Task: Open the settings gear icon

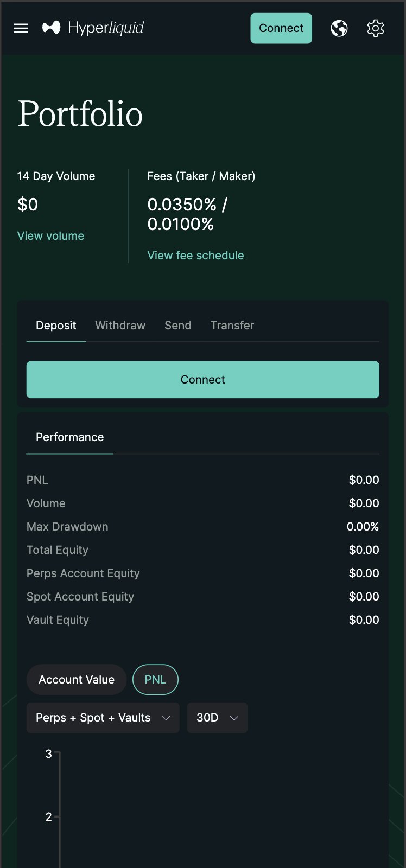Action: pos(375,28)
